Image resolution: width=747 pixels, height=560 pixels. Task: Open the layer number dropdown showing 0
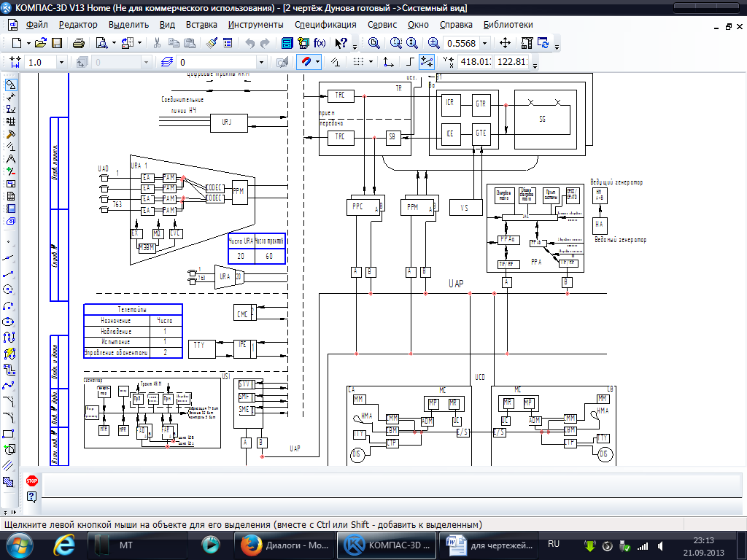click(261, 63)
